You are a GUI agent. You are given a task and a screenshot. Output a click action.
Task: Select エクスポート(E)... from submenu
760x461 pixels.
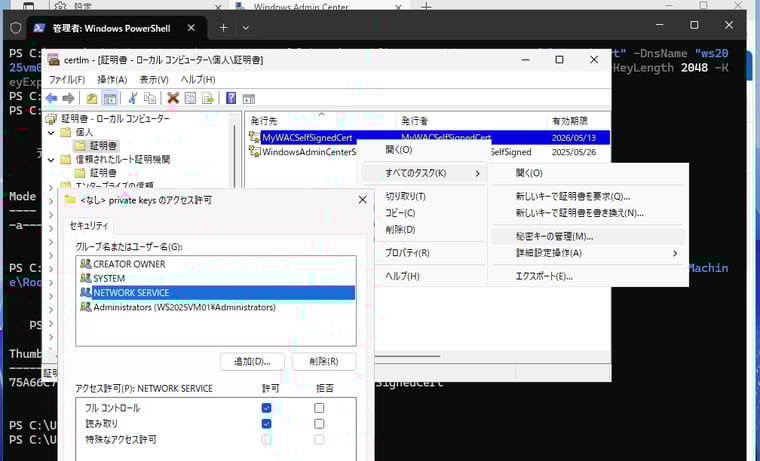pyautogui.click(x=588, y=276)
